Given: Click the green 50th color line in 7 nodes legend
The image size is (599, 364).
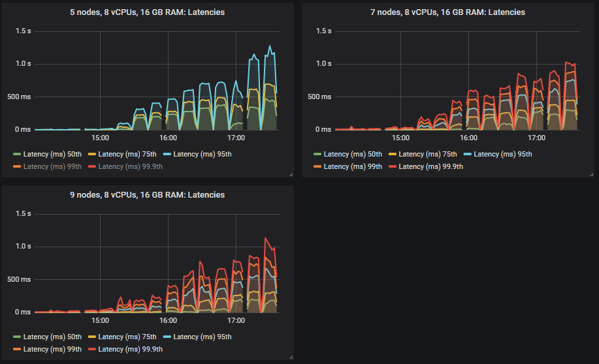Looking at the screenshot, I should click(317, 154).
